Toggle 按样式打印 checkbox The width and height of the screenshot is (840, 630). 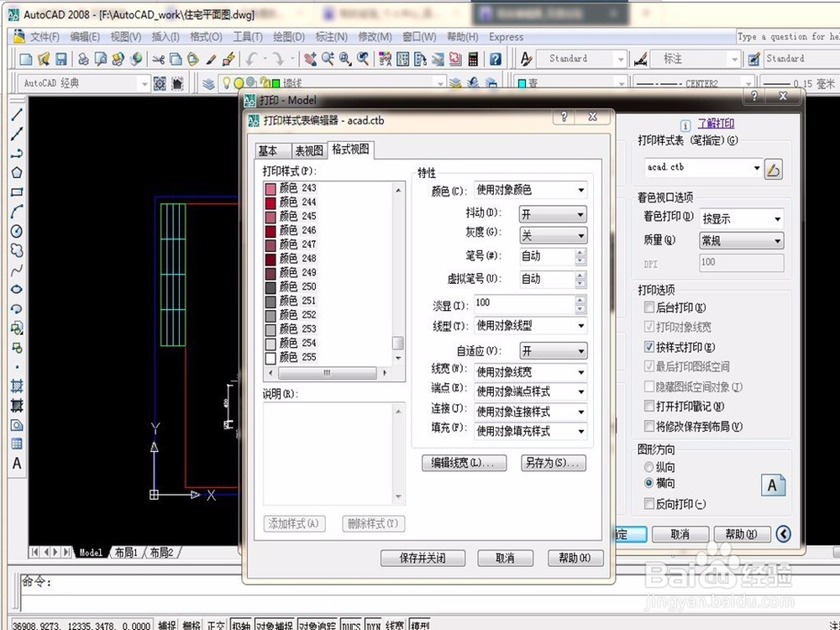(648, 347)
